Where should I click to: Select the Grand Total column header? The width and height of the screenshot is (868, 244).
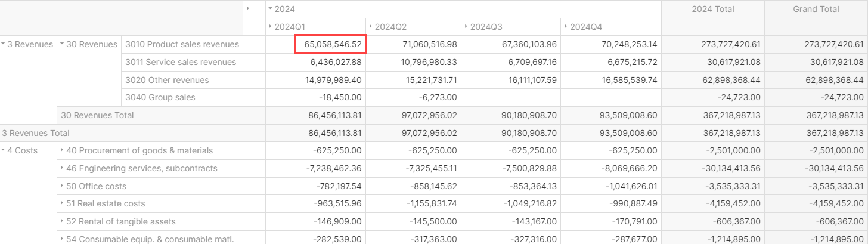point(816,9)
